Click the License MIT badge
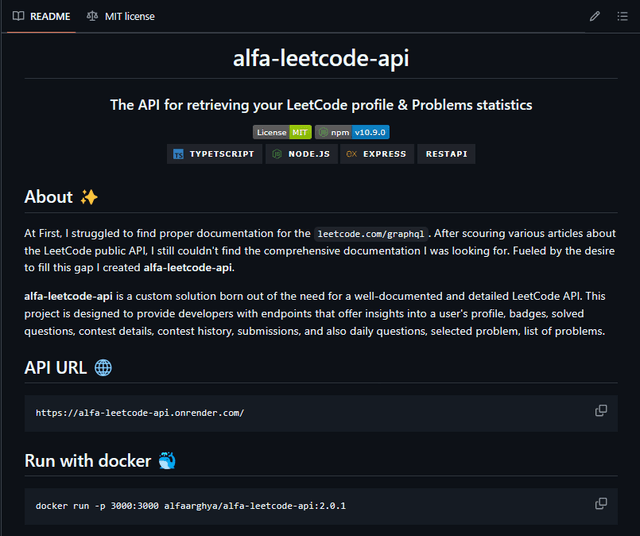Image resolution: width=640 pixels, height=536 pixels. click(282, 132)
